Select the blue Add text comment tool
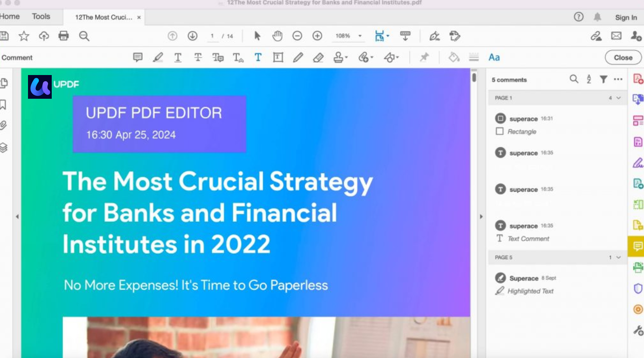The width and height of the screenshot is (644, 358). [258, 57]
